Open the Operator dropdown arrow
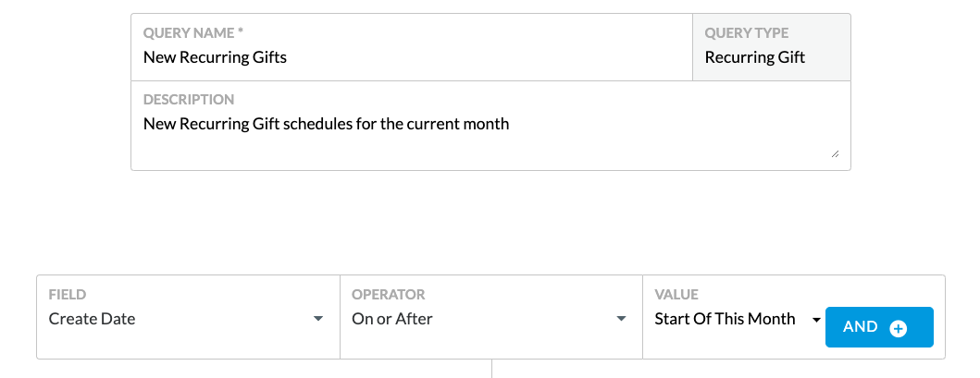 [x=621, y=319]
